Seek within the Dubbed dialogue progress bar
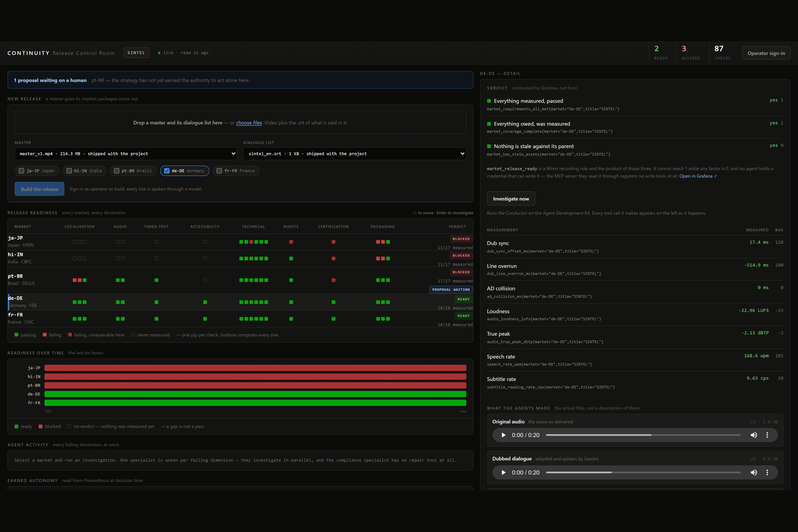Screen dimensions: 798x532 point(643,473)
